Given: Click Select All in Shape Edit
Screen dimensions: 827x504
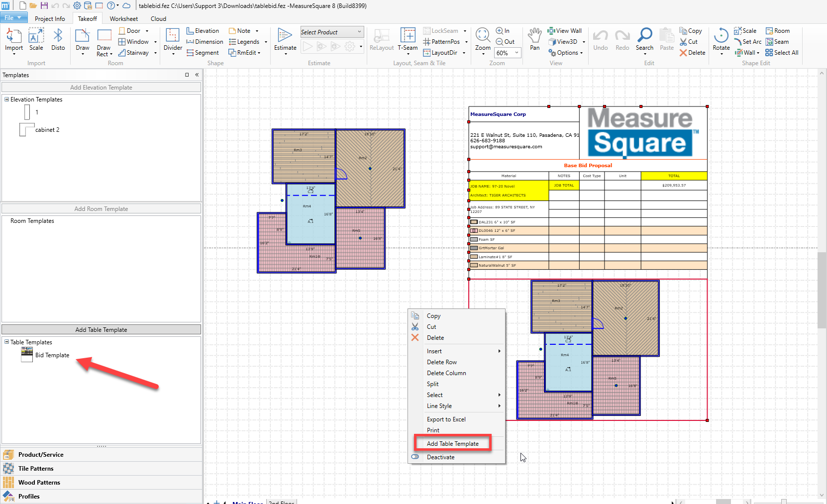Looking at the screenshot, I should click(782, 53).
